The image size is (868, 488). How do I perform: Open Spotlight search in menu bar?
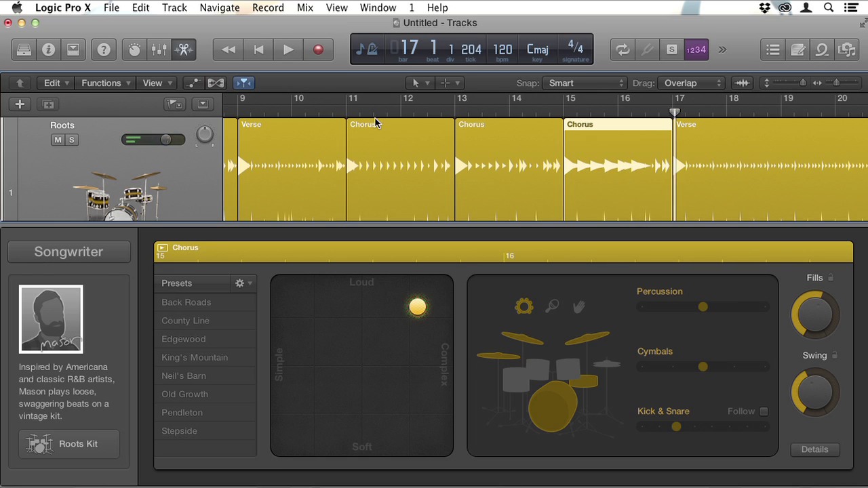(829, 7)
